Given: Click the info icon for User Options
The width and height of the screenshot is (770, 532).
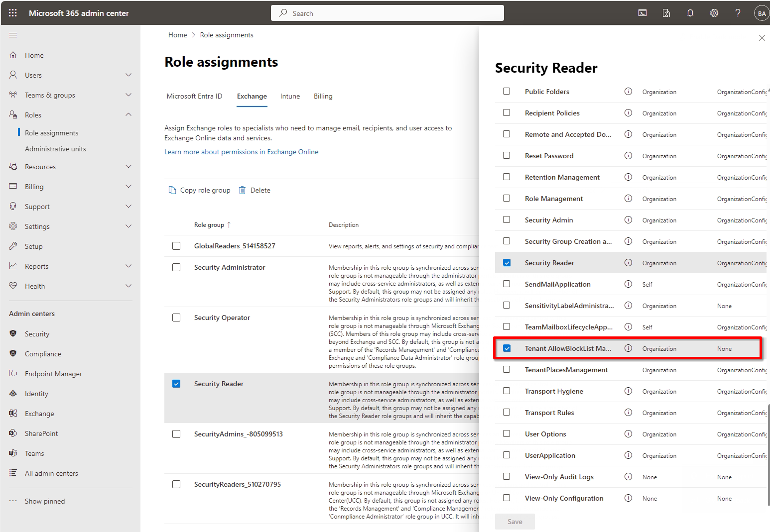Looking at the screenshot, I should [629, 434].
